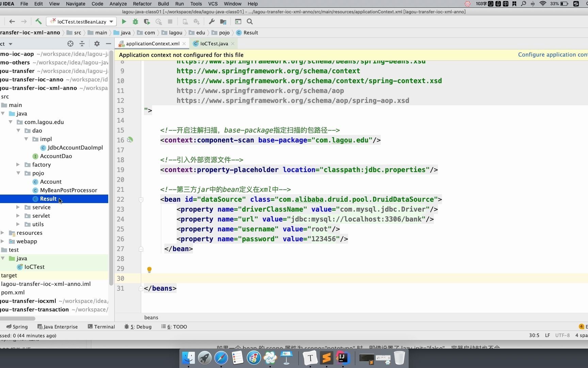Close the applicationContext.xml tab
Viewport: 588px width, 368px height.
184,44
